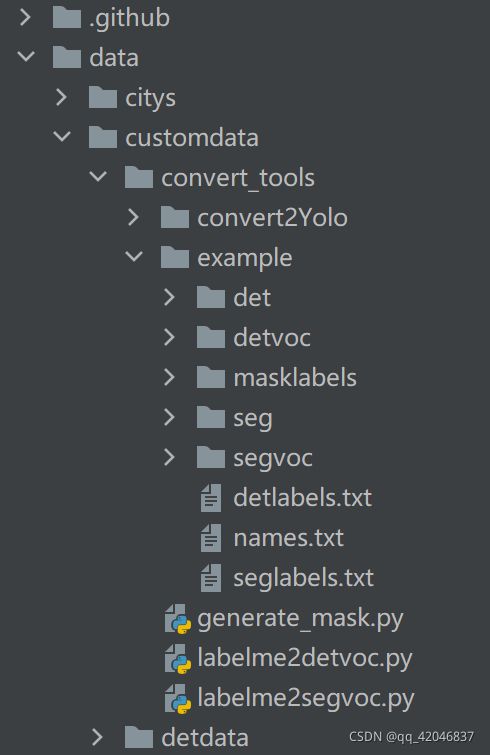Screen dimensions: 490x755
Task: Select the det folder label
Action: click(252, 298)
